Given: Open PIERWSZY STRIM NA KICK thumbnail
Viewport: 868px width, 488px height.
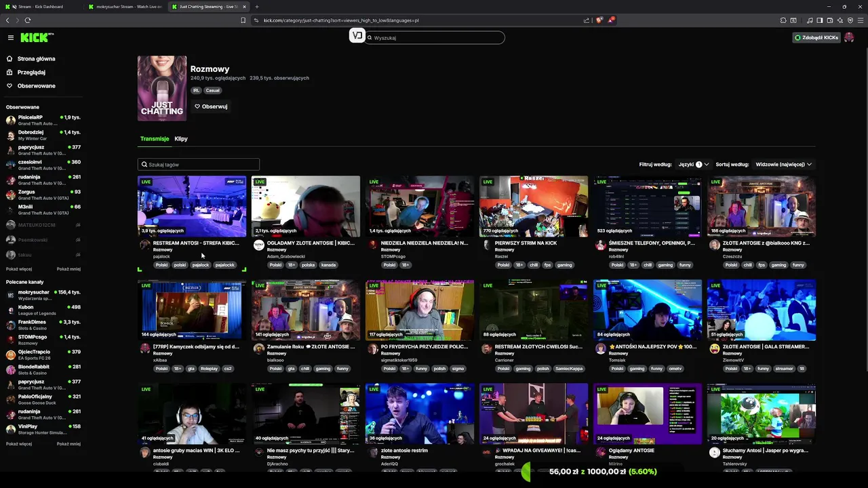Looking at the screenshot, I should point(534,207).
